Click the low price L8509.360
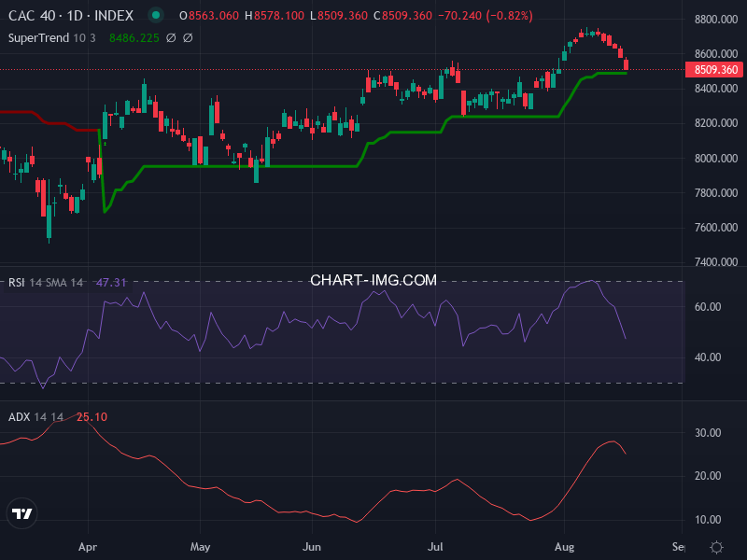 coord(339,16)
